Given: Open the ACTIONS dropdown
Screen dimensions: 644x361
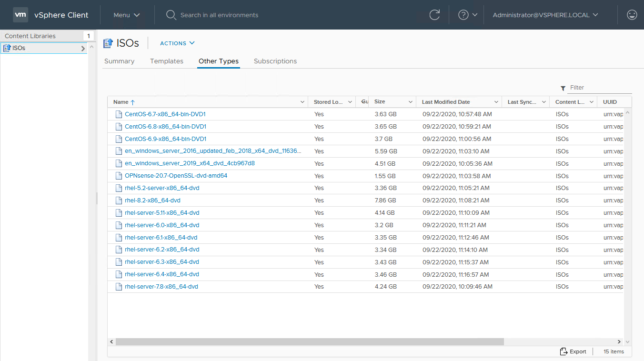Looking at the screenshot, I should point(177,43).
